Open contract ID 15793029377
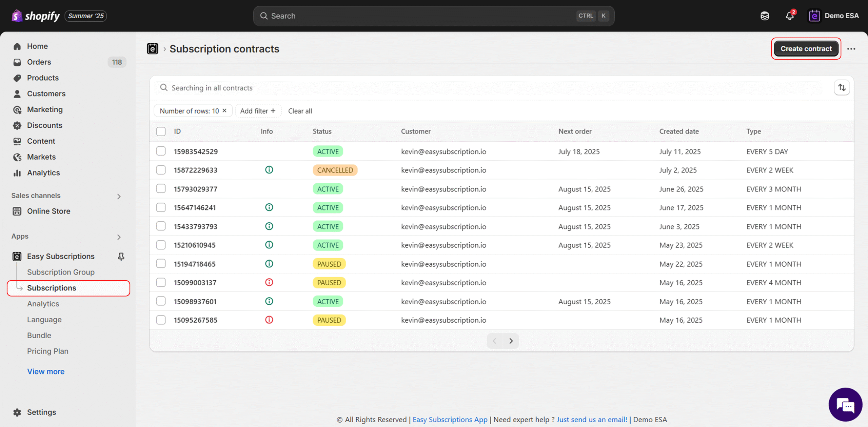Viewport: 868px width, 427px height. click(x=196, y=189)
